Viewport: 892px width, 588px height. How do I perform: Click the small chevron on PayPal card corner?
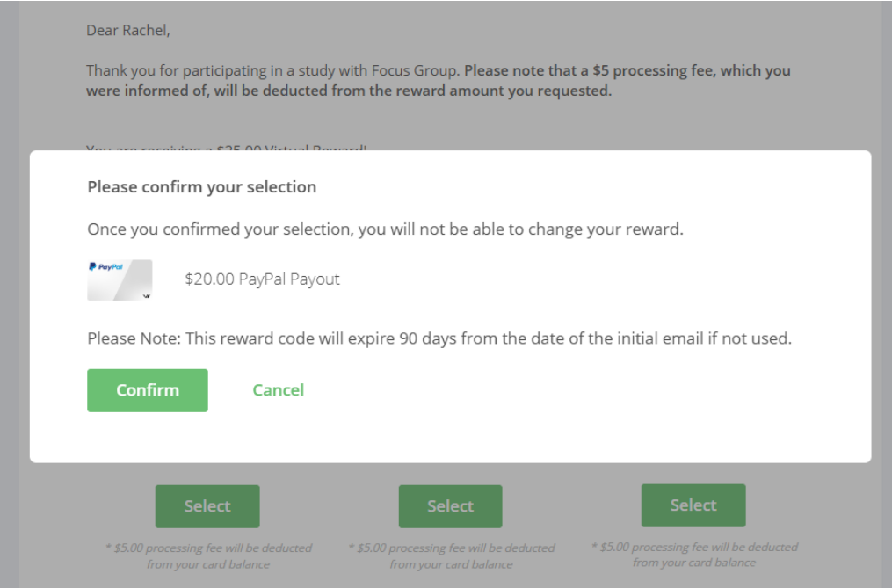coord(146,295)
